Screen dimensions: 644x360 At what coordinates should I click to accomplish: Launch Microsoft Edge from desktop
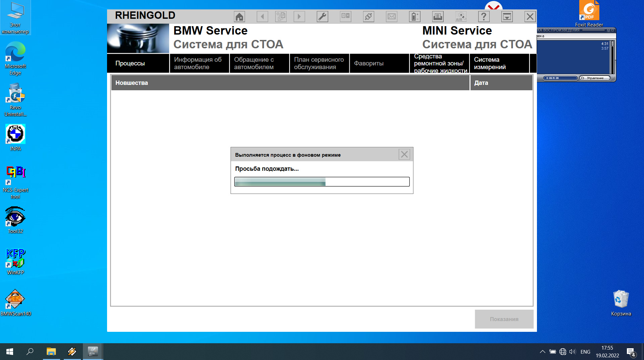[15, 59]
